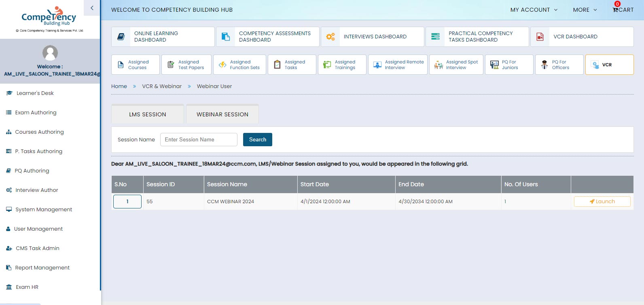Open the Assigned Remote Interview tile

(x=398, y=65)
